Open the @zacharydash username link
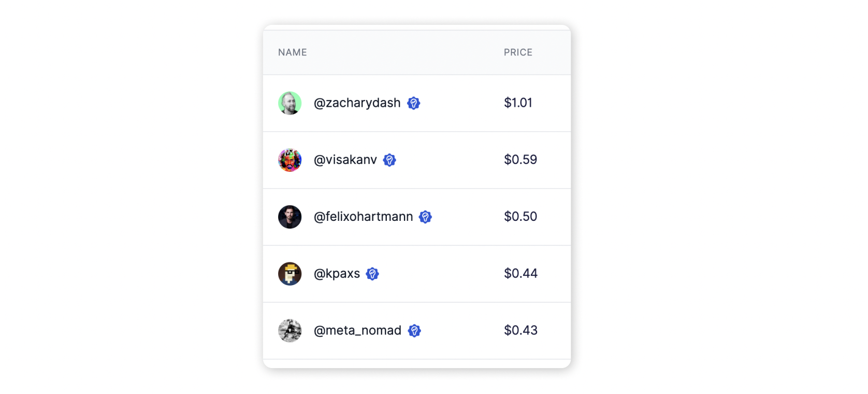The width and height of the screenshot is (868, 394). pyautogui.click(x=357, y=103)
